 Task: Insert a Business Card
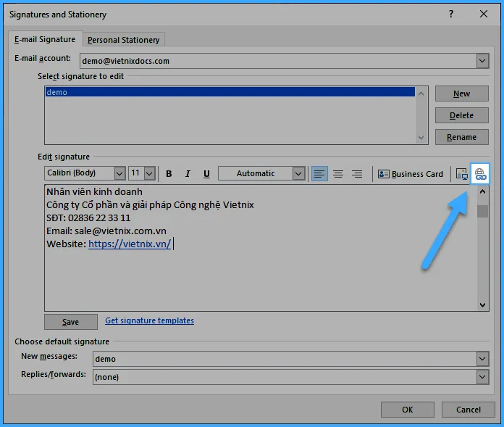(x=410, y=174)
